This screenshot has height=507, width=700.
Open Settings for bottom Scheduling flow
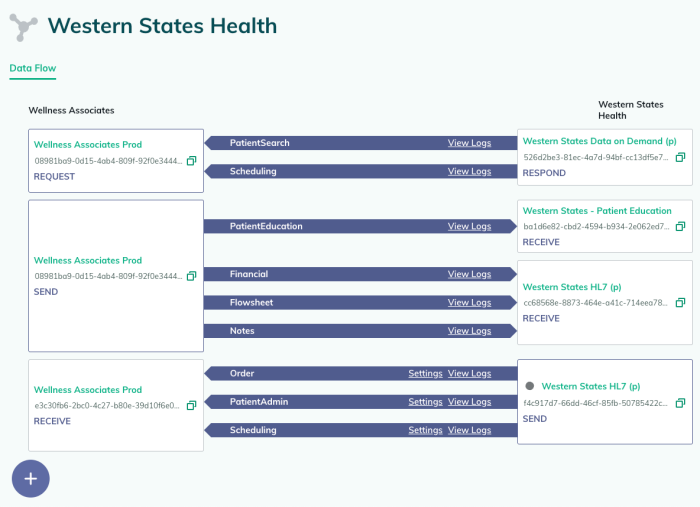coord(425,430)
